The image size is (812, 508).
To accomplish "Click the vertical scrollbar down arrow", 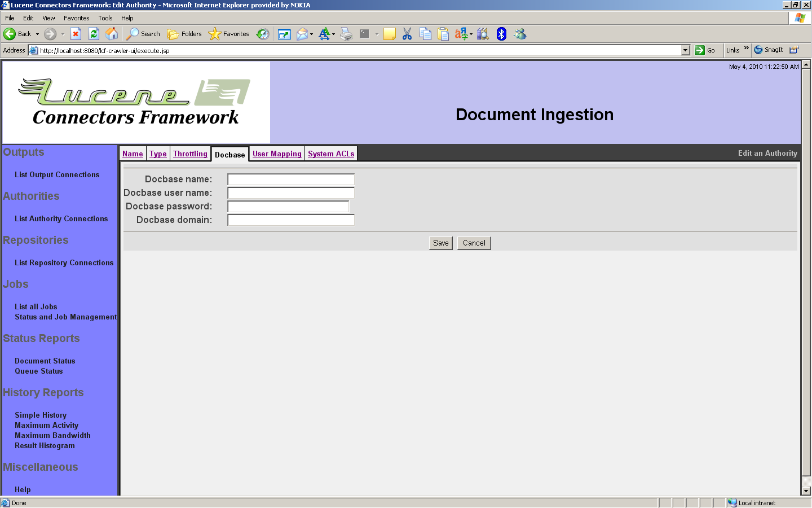I will (x=806, y=491).
